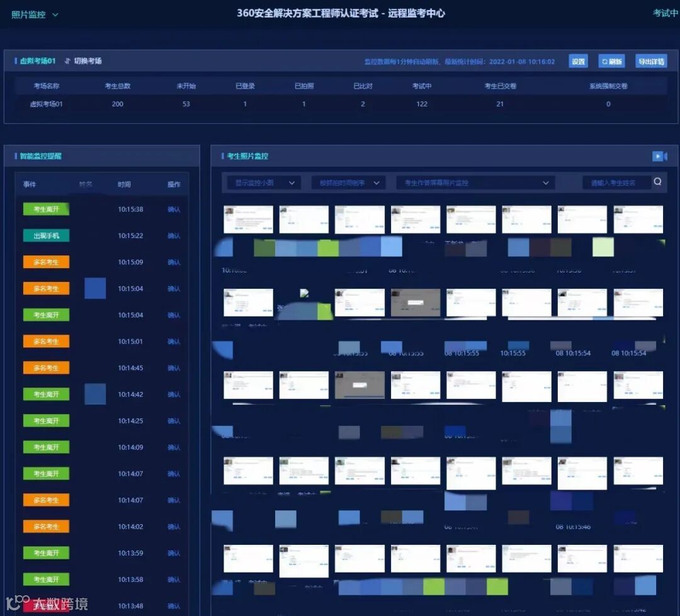
Task: Click the 刷新 refresh button
Action: click(611, 62)
